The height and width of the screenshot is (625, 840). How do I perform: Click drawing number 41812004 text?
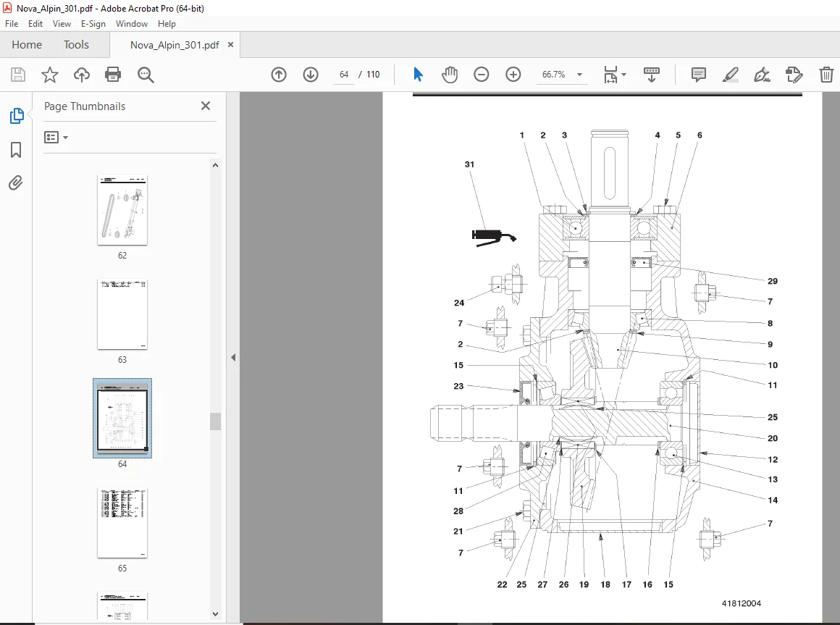pyautogui.click(x=742, y=603)
